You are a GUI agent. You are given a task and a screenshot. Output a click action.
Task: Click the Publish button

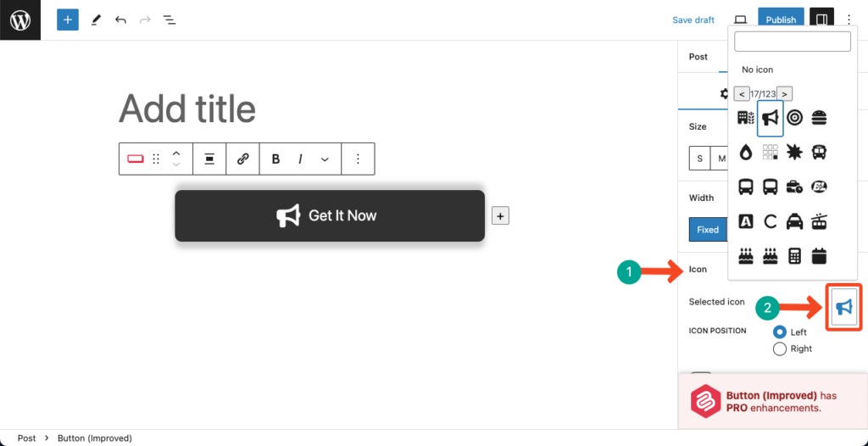click(781, 20)
